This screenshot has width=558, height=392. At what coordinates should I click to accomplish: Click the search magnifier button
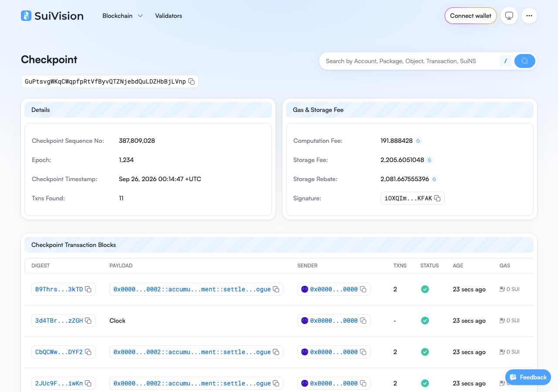pos(525,61)
